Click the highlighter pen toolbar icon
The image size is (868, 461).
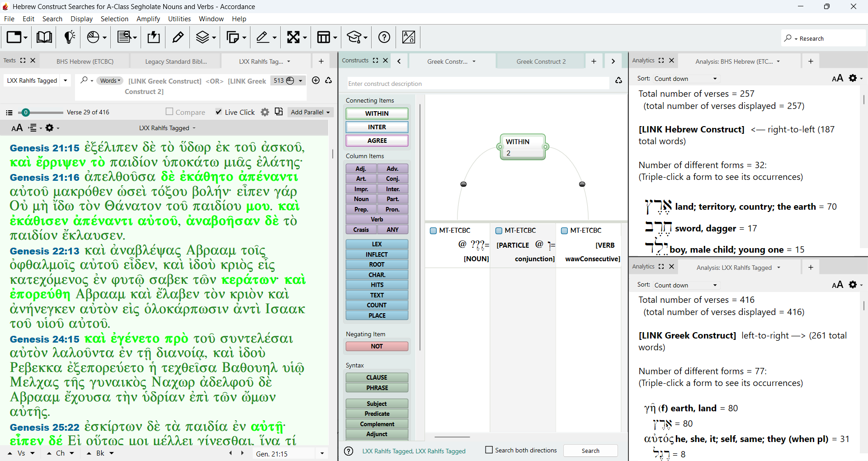click(x=178, y=37)
